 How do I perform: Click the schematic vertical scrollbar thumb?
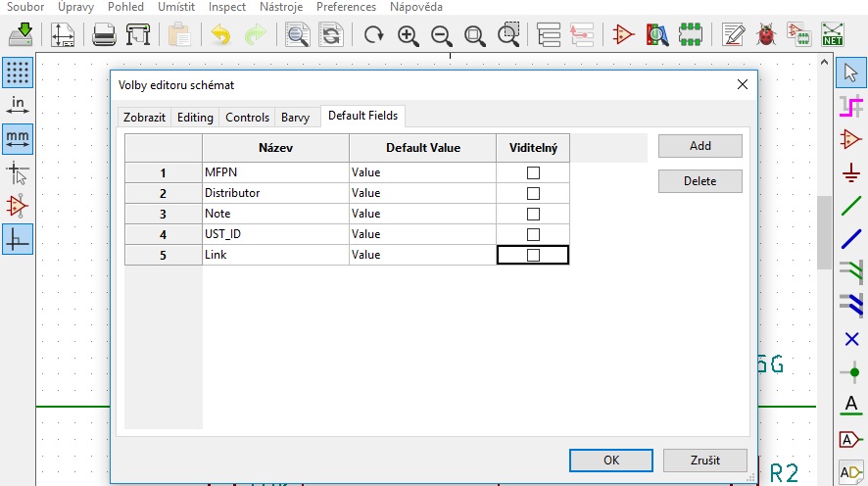(824, 232)
